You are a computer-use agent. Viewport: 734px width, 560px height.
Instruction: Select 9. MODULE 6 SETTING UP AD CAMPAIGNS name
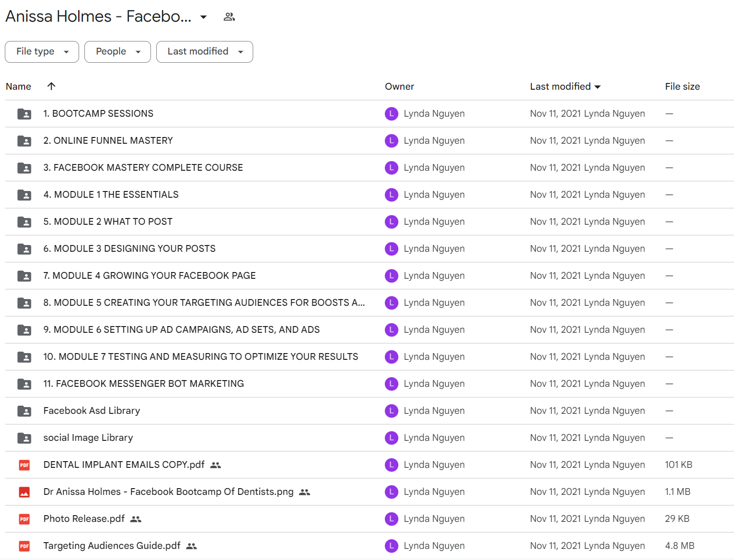pyautogui.click(x=182, y=329)
